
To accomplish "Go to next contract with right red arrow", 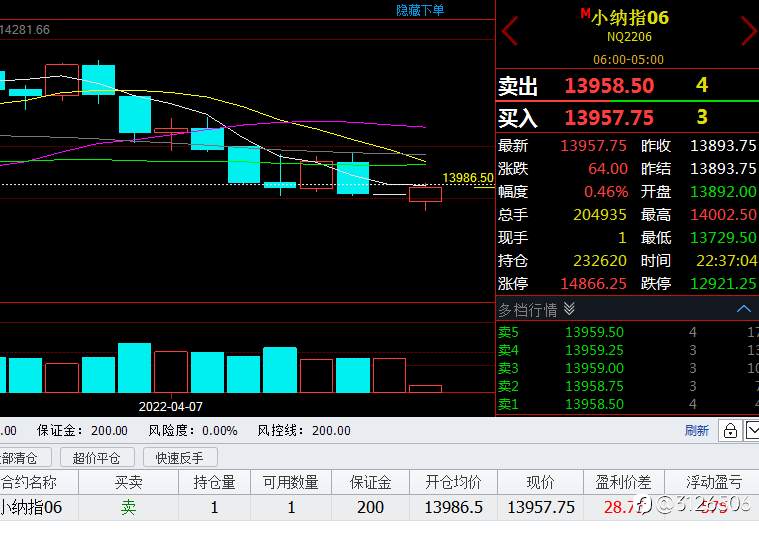I will pos(749,31).
